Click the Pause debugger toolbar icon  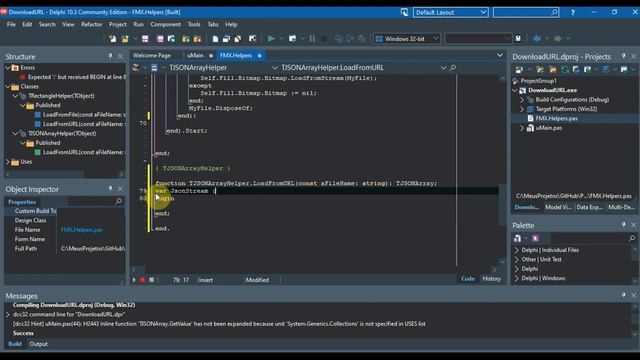312,39
